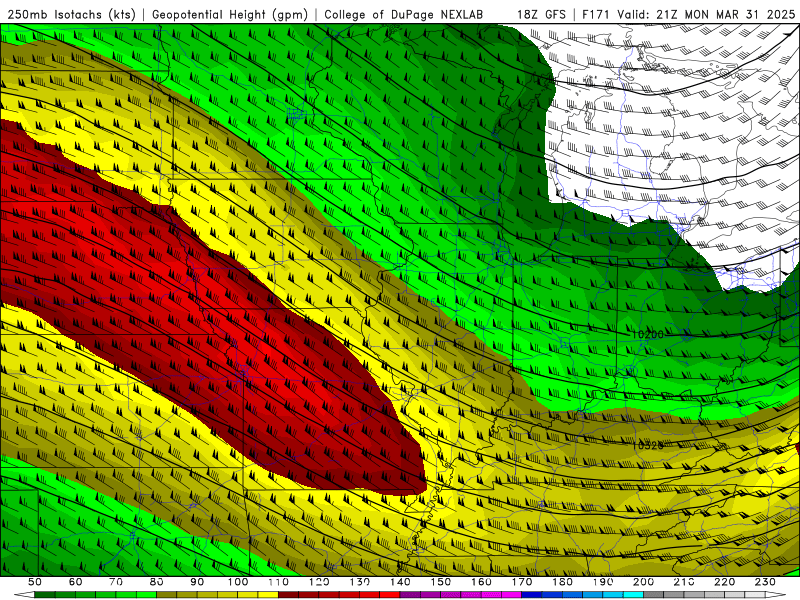
Task: Click the 70 value on the color scale
Action: 116,582
